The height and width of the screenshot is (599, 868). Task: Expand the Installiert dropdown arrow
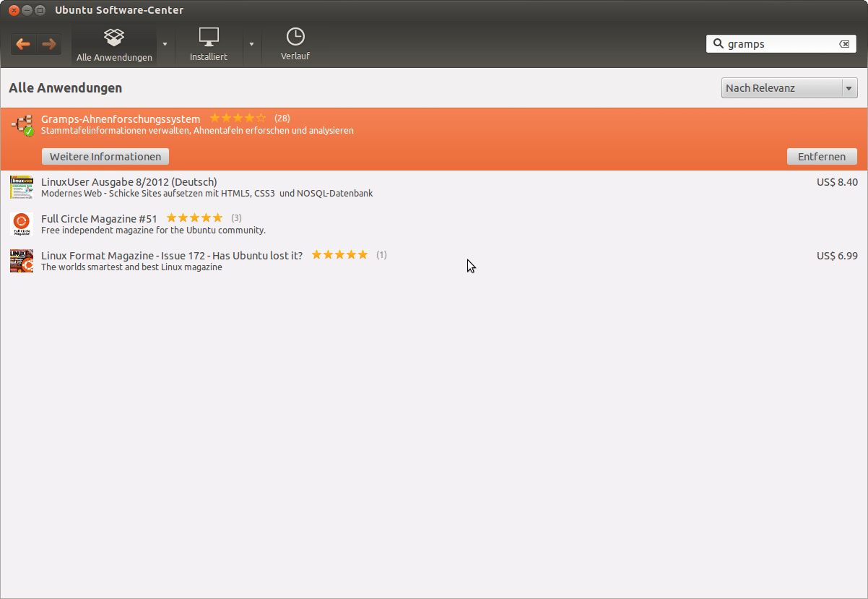click(251, 44)
